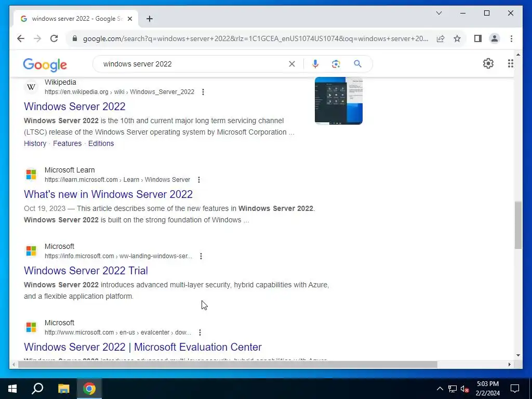Open the Google apps grid
Viewport: 532px width, 399px height.
[510, 63]
